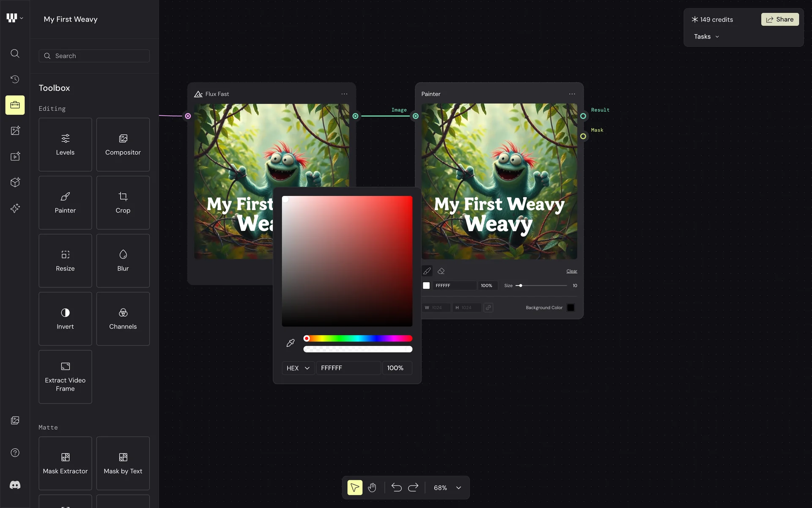Click the undo arrow
The height and width of the screenshot is (508, 812).
(396, 488)
